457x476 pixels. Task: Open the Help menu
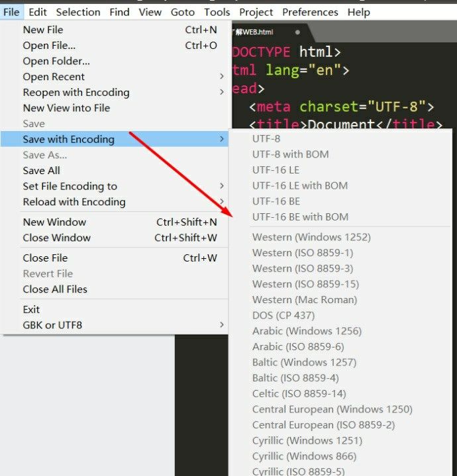(358, 12)
